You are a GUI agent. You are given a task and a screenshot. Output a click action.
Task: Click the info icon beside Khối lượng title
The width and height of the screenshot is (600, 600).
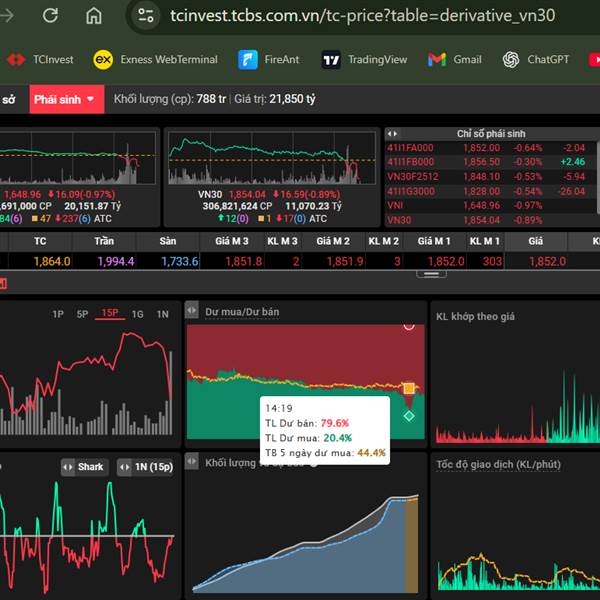pyautogui.click(x=314, y=463)
